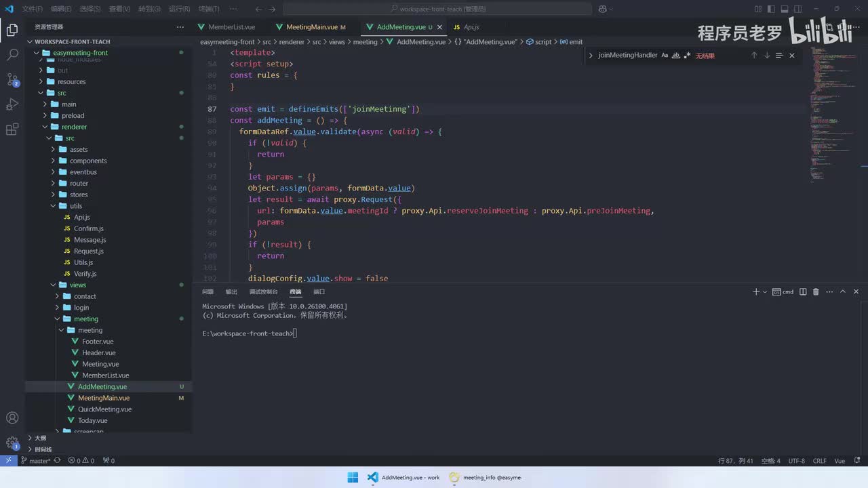Open Today.vue in the explorer

(x=92, y=421)
